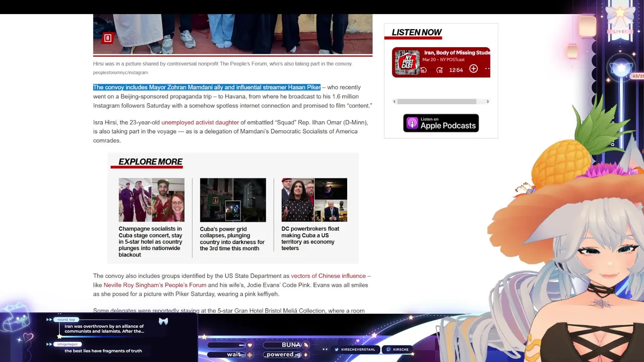This screenshot has height=362, width=644.
Task: Click the peoplesforumnyc/instagram photo credit
Action: point(120,73)
